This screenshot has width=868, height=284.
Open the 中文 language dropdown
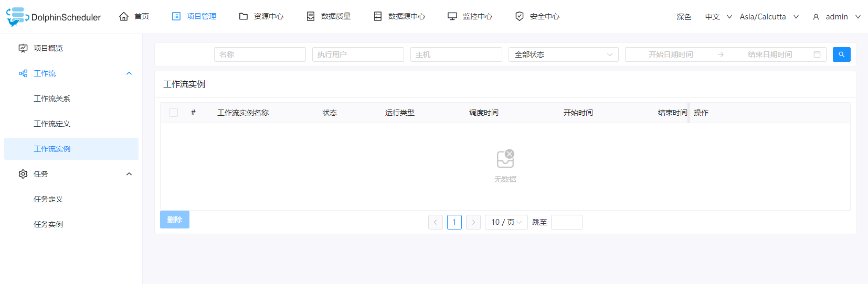[718, 17]
